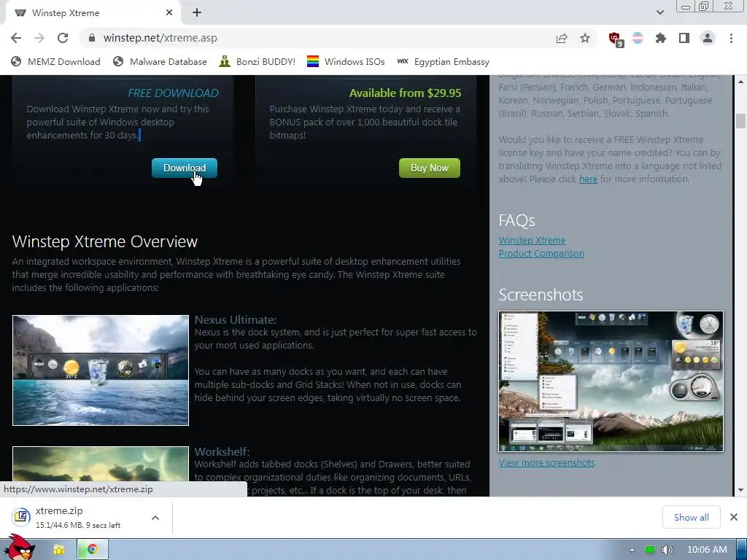Show hidden system tray icons
The image size is (747, 560).
[x=632, y=550]
